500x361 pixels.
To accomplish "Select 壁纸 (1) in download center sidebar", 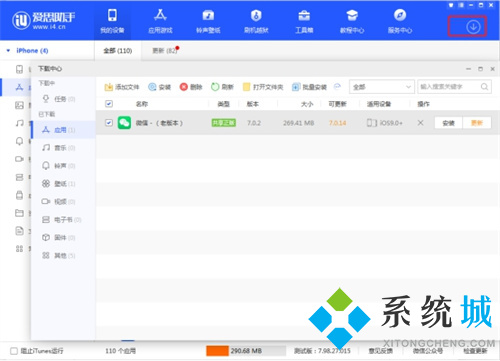I will tap(63, 184).
